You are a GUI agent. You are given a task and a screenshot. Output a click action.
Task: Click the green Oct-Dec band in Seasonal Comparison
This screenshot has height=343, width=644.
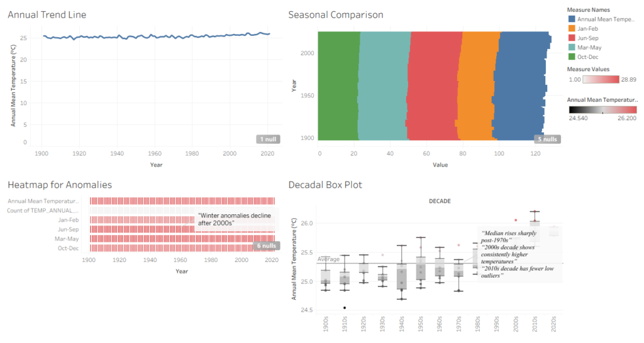(338, 85)
